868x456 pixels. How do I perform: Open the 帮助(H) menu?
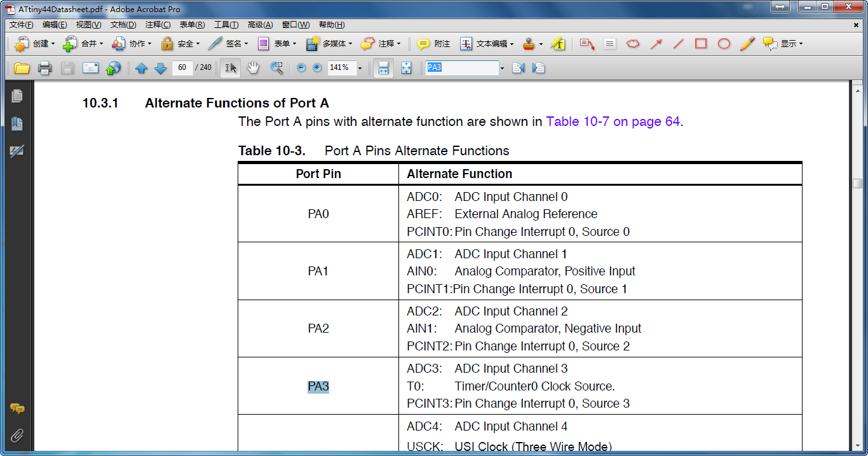332,25
